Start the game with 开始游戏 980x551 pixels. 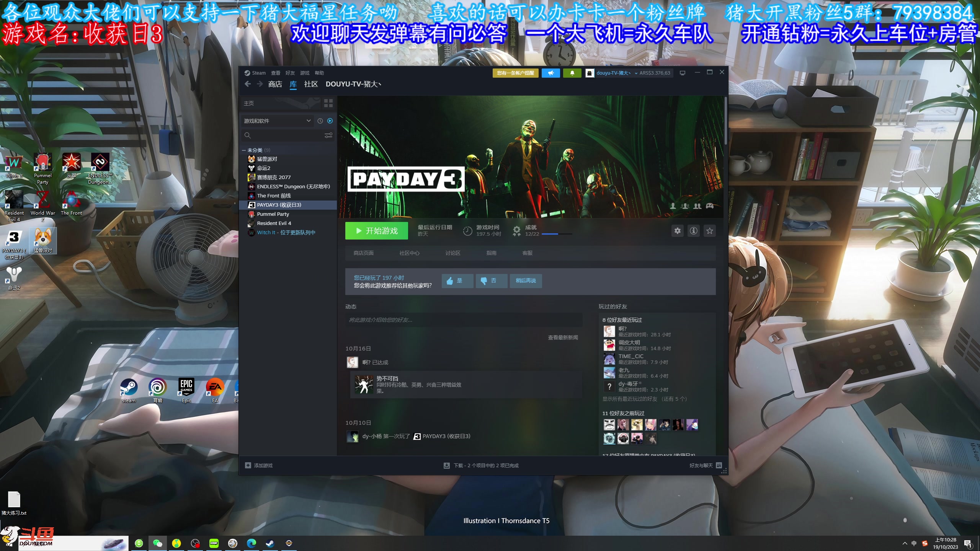coord(376,231)
